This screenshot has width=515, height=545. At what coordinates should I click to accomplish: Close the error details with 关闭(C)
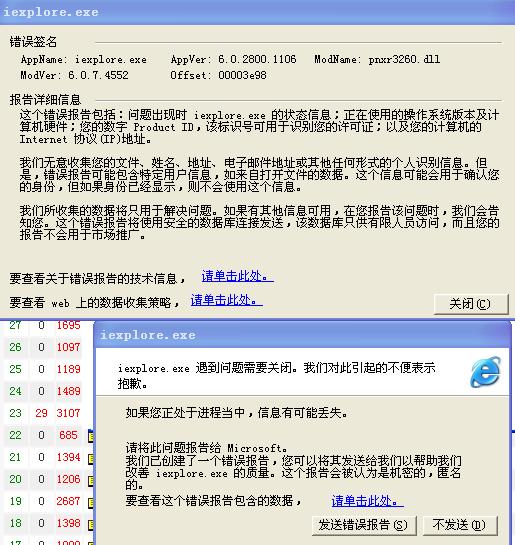click(x=471, y=304)
